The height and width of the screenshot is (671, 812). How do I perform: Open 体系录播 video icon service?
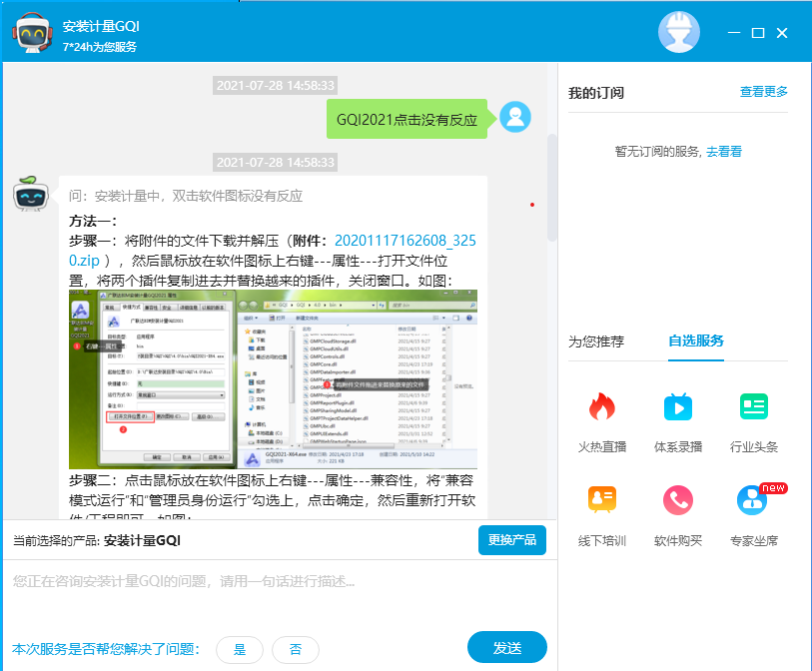pos(678,406)
